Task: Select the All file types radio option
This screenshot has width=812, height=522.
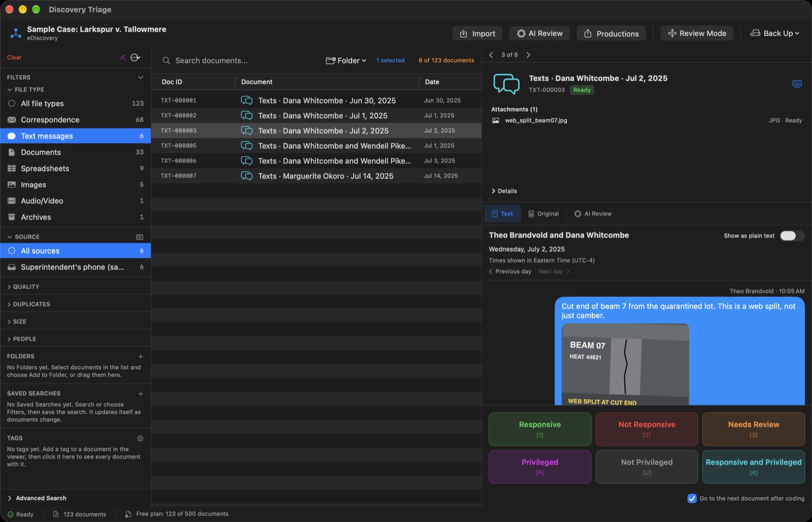Action: [12, 104]
